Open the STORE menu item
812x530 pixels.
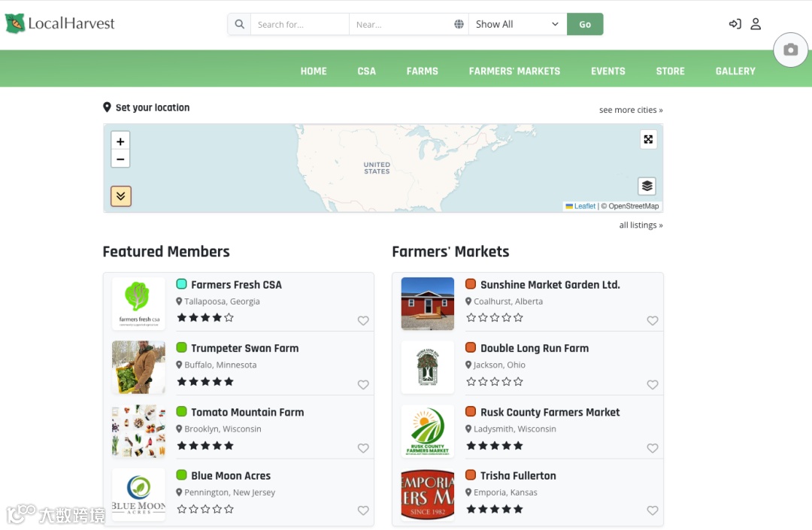point(670,71)
